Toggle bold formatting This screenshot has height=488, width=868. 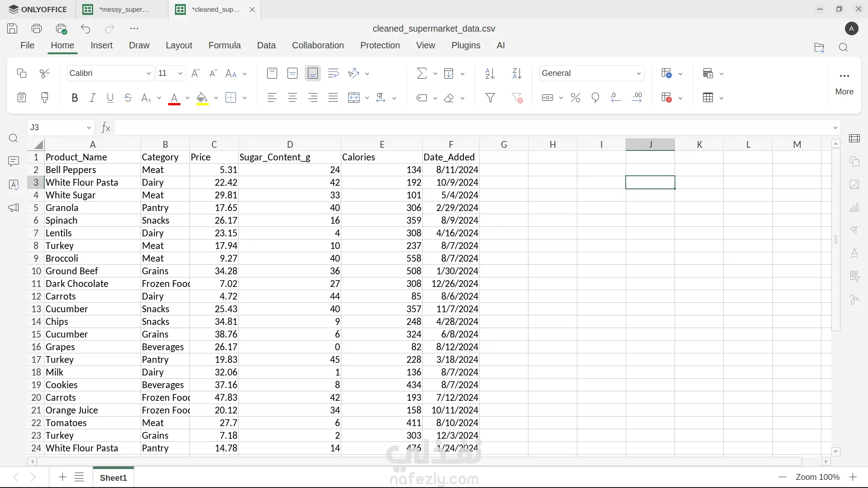75,98
